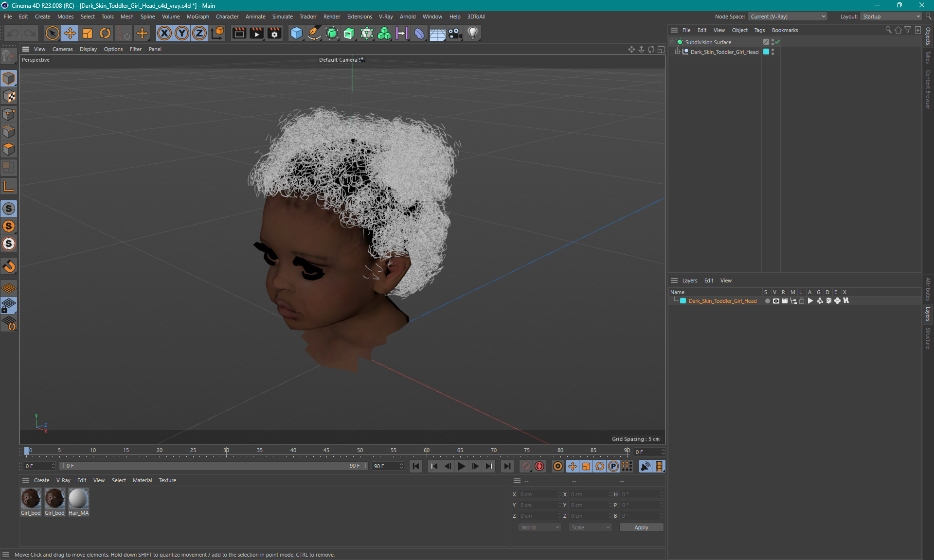934x560 pixels.
Task: Expand the Dark_Skin_Toddler_Girl_Head object node
Action: tap(677, 52)
